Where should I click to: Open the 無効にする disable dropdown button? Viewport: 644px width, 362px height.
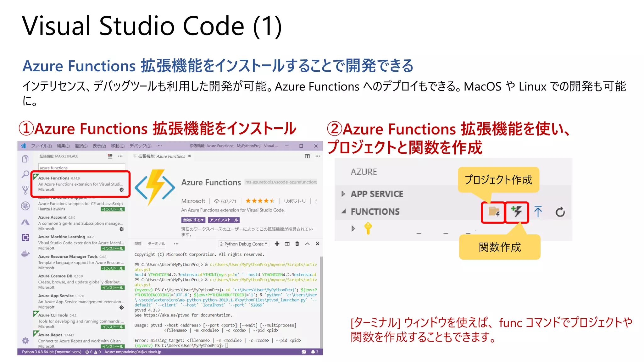tap(193, 220)
